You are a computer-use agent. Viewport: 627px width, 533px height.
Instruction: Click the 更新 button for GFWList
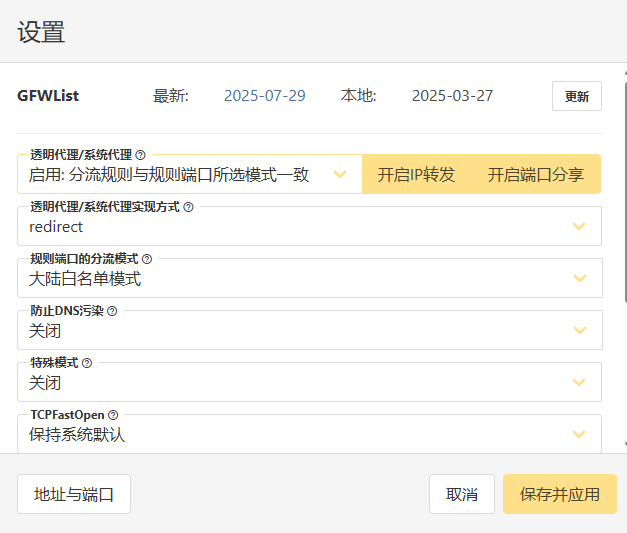click(576, 97)
